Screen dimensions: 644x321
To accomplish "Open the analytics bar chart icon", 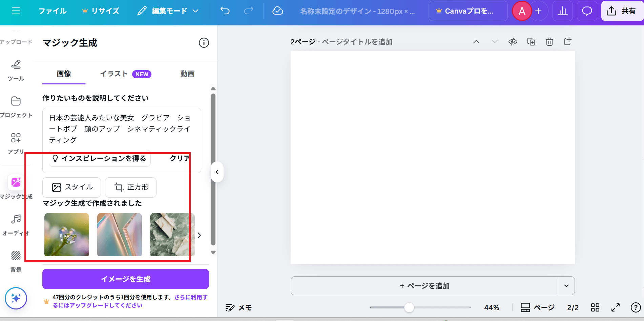I will (x=562, y=11).
